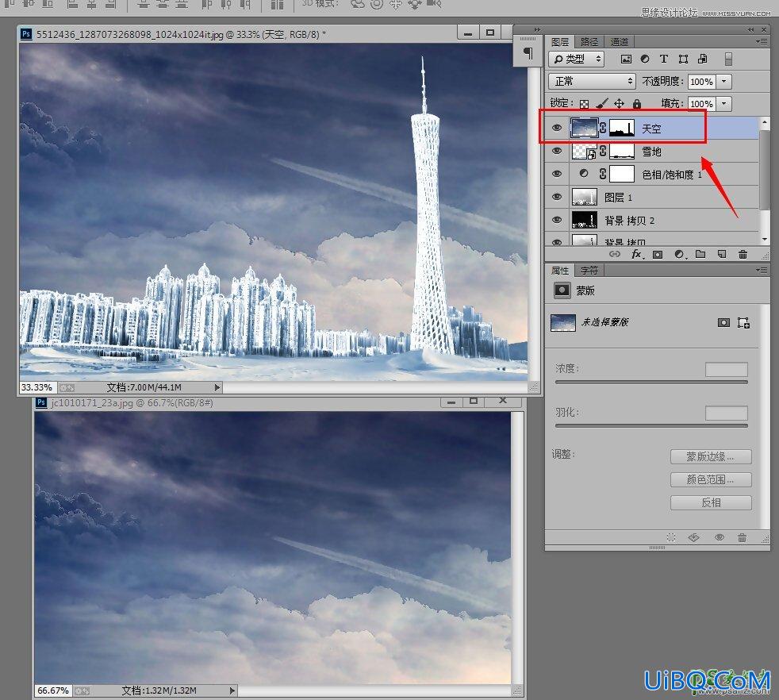Switch to the 字符 tab
This screenshot has height=700, width=779.
[589, 270]
